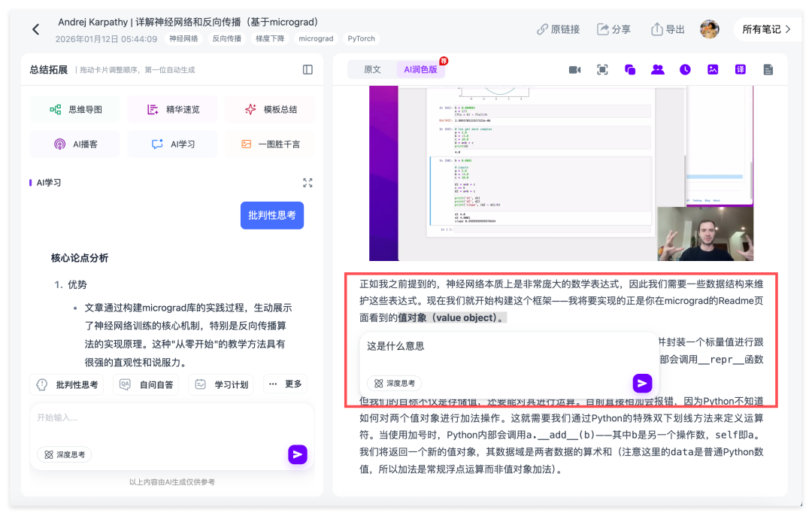
Task: Click the blue 批判性思考 message bubble
Action: tap(272, 216)
